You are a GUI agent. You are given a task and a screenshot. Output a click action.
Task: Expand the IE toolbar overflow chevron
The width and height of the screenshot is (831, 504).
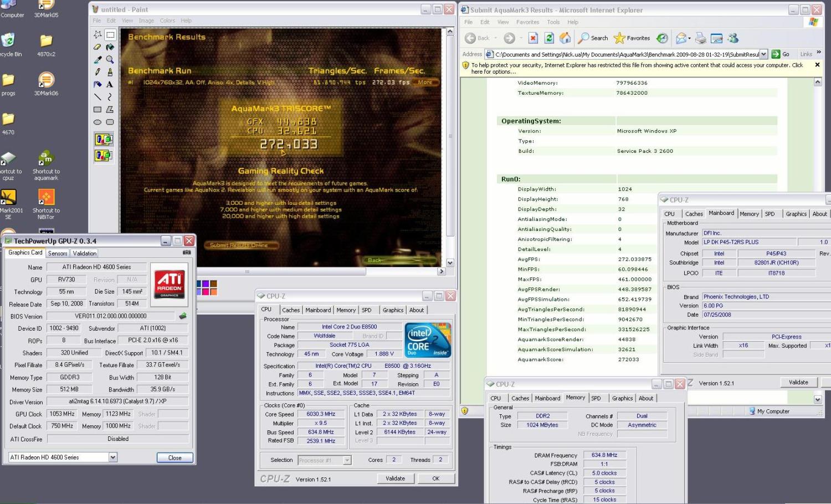[819, 52]
